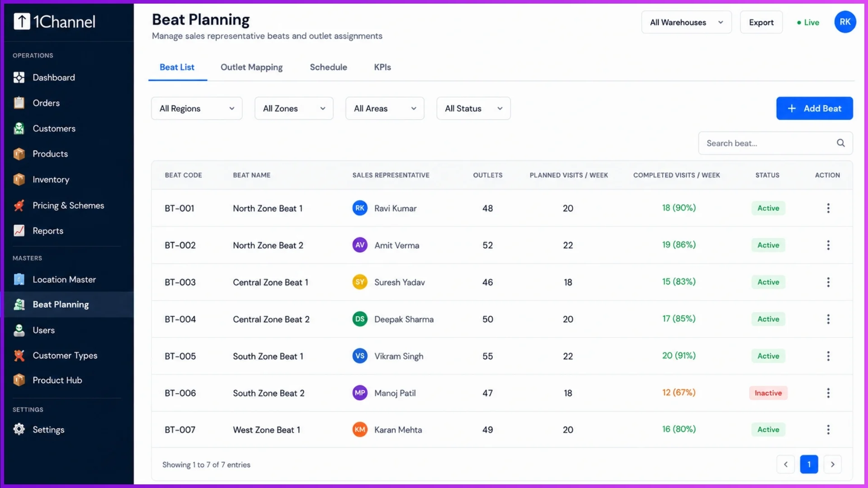Click the Showing 1 to 7 of 7 entries text
Screen dimensions: 868x488
pos(206,465)
